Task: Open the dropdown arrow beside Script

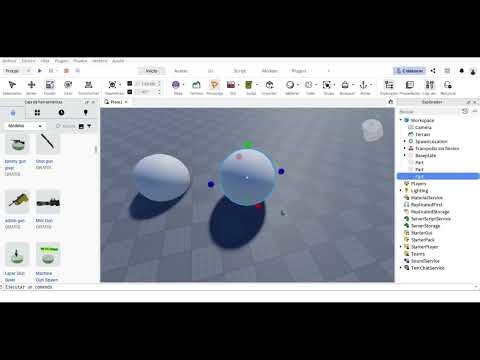Action: (257, 85)
